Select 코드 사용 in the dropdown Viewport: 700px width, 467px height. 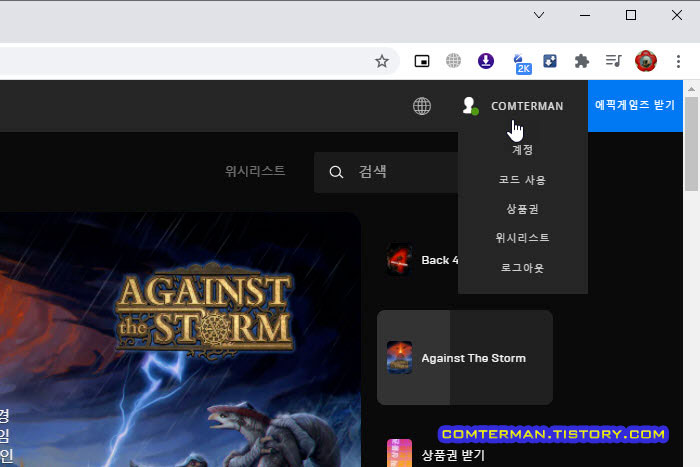pos(522,180)
